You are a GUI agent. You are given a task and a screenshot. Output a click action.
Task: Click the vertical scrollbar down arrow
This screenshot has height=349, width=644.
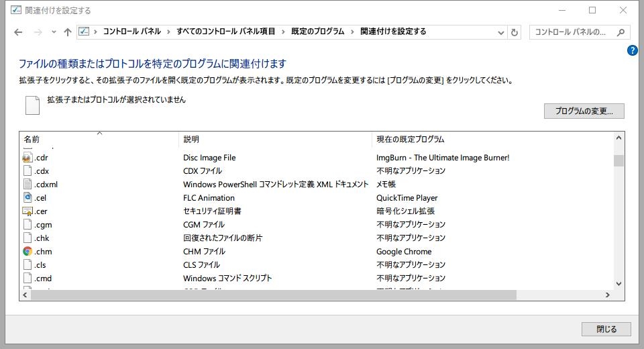tap(619, 284)
